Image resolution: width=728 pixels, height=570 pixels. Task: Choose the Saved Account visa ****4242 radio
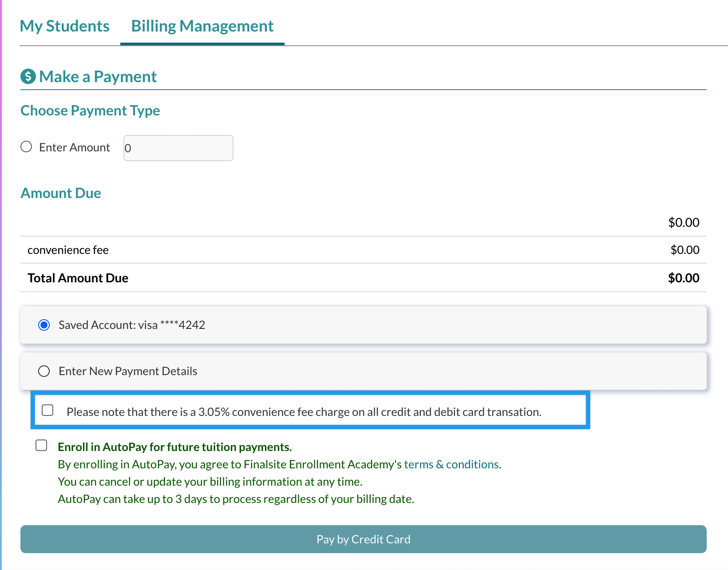click(x=44, y=325)
